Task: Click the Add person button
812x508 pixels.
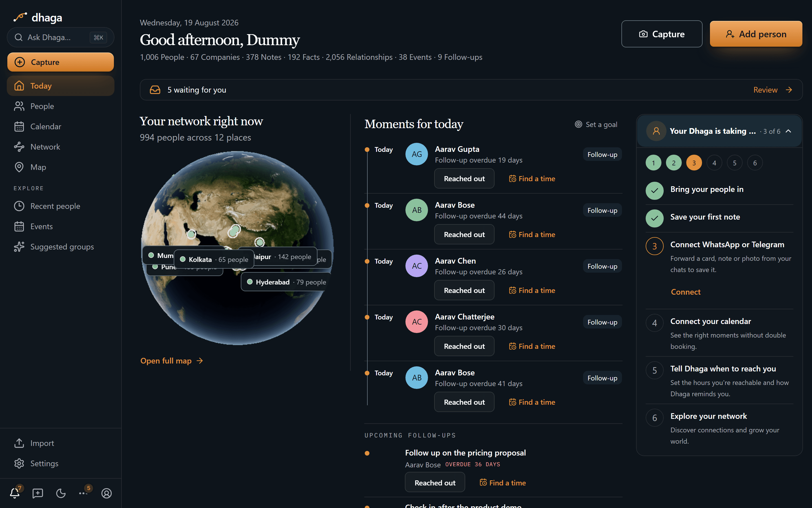Action: (756, 34)
